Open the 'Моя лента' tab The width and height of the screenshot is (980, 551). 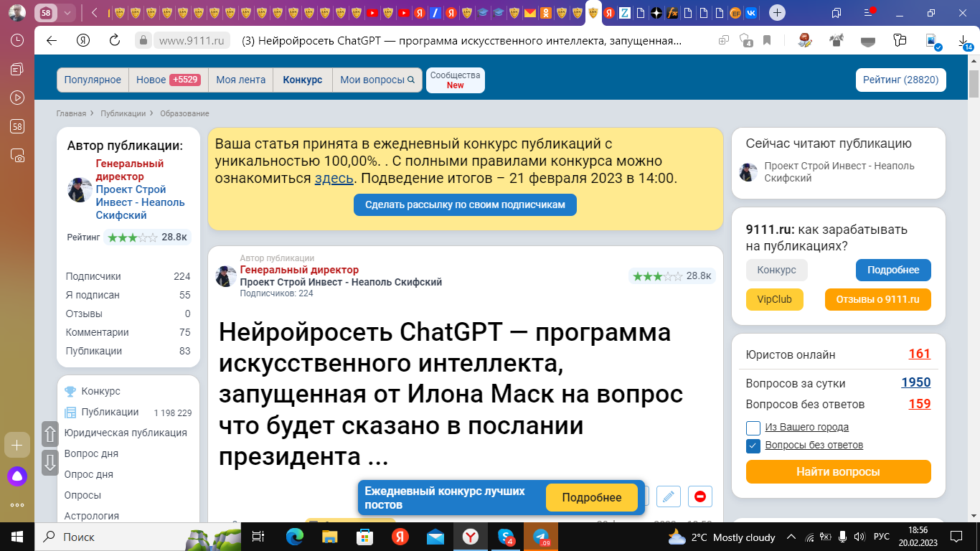[240, 80]
